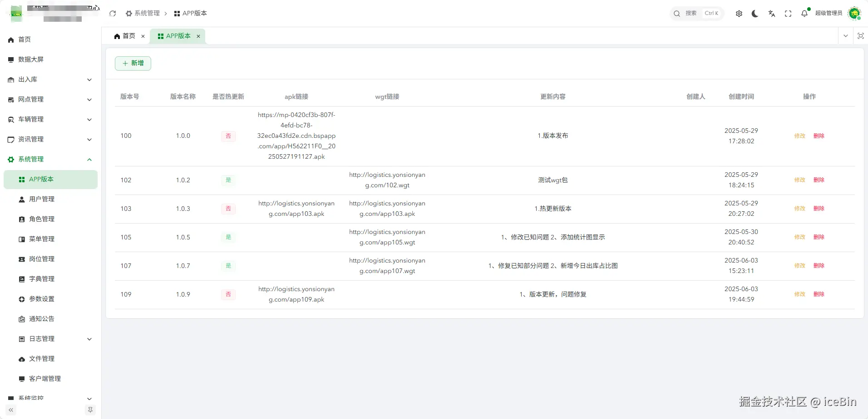Click 修改 for version 105
The image size is (868, 419).
tap(800, 237)
